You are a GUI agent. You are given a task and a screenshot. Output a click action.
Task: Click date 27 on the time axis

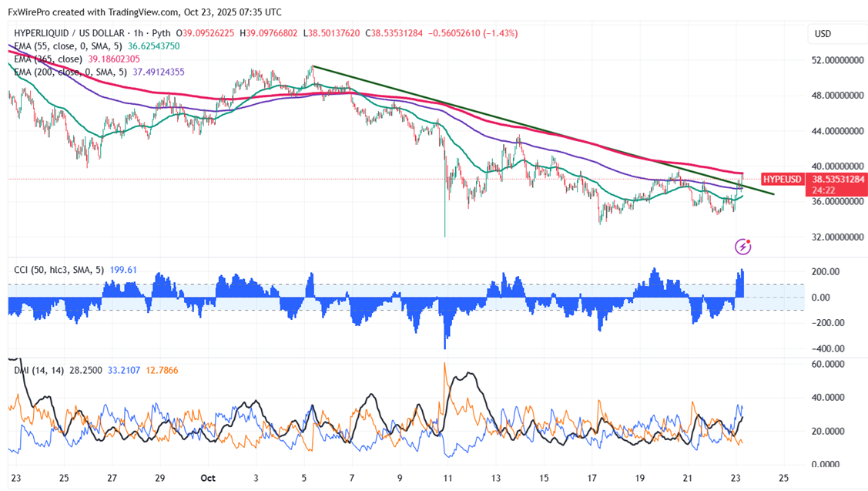[112, 478]
